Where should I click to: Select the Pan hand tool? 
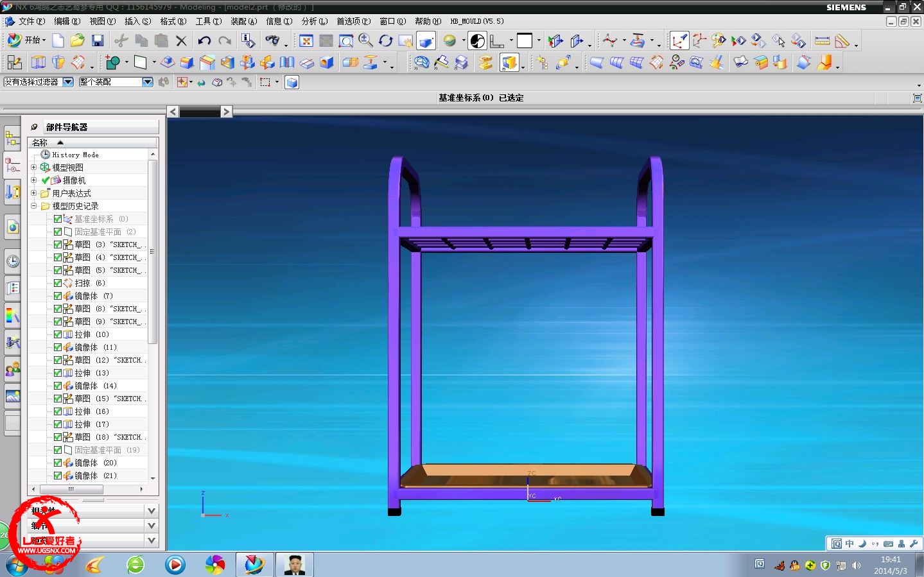tap(405, 41)
